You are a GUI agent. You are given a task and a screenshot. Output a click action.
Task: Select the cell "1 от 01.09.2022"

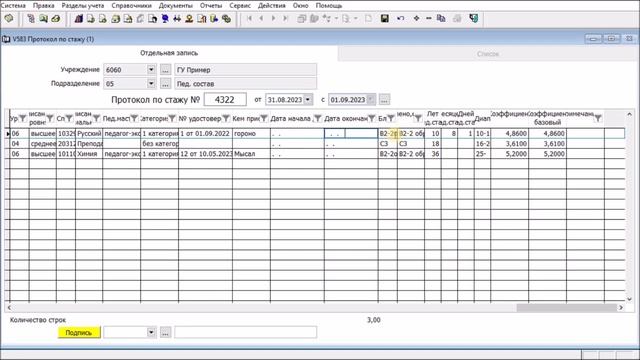click(205, 133)
